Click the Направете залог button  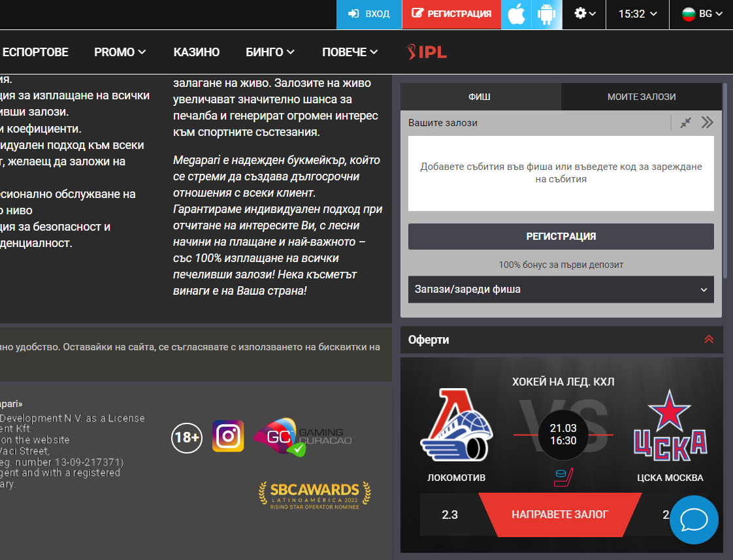(x=560, y=515)
